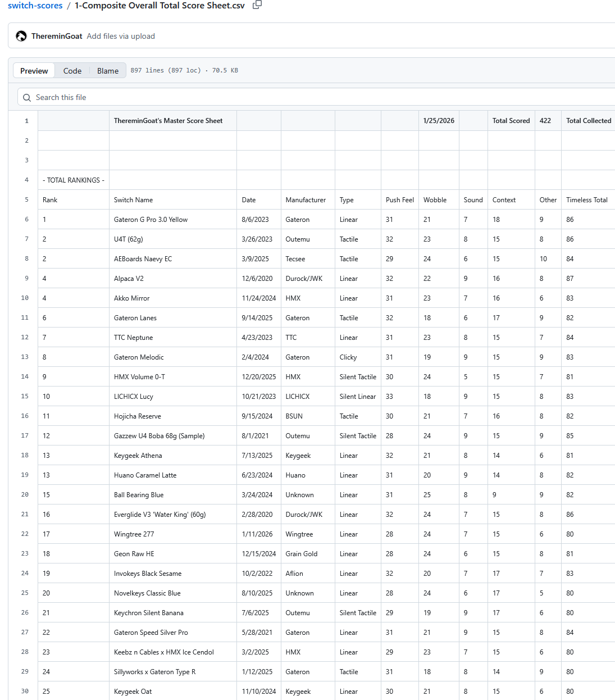Click the 'Huano Caramel Latte' cell
This screenshot has height=700, width=615.
coord(173,475)
